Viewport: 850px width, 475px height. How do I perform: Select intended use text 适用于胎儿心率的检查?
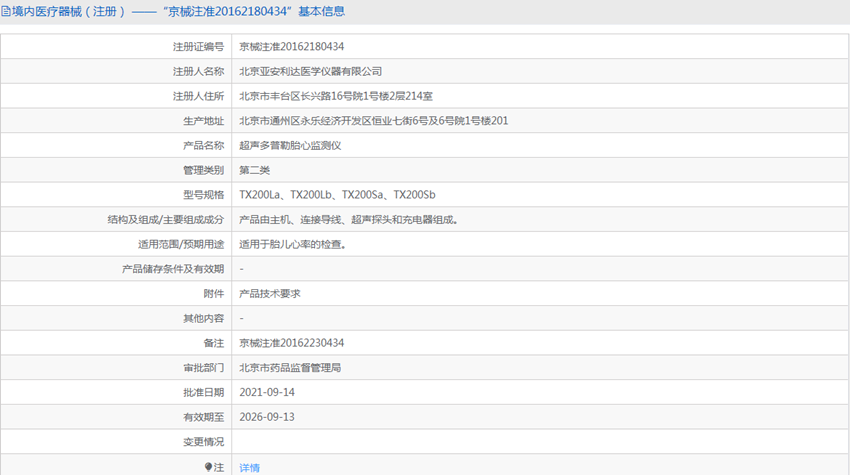293,245
